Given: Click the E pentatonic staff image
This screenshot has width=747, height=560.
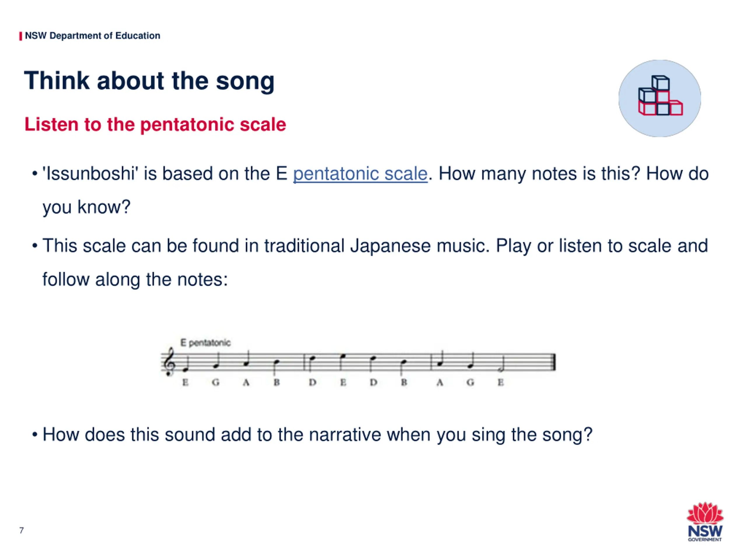Looking at the screenshot, I should click(x=358, y=363).
